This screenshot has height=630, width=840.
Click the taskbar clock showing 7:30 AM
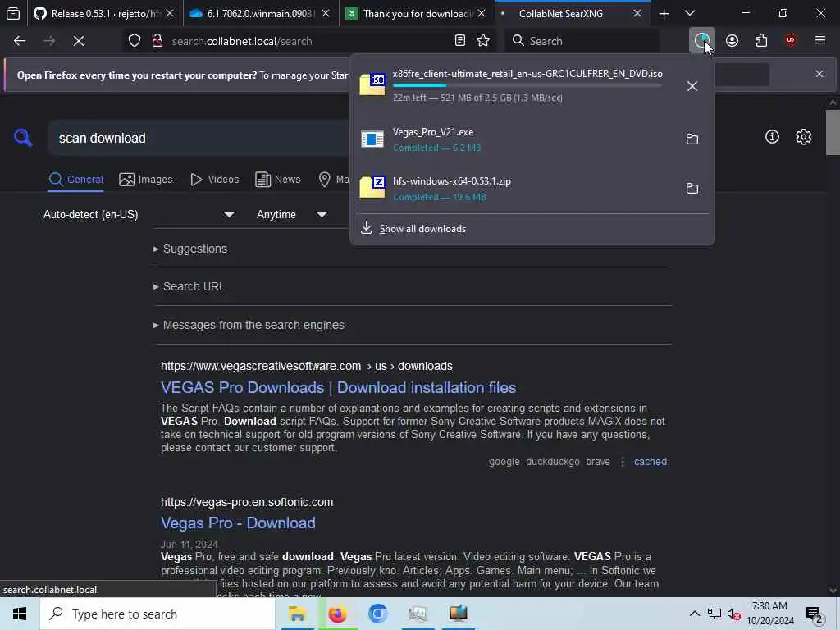click(769, 614)
